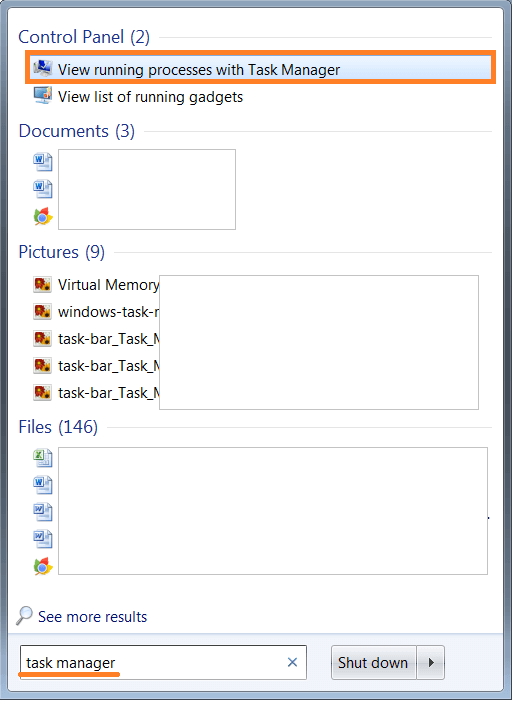This screenshot has height=704, width=514.
Task: Click the image icon beside Virtual Memory
Action: click(42, 284)
